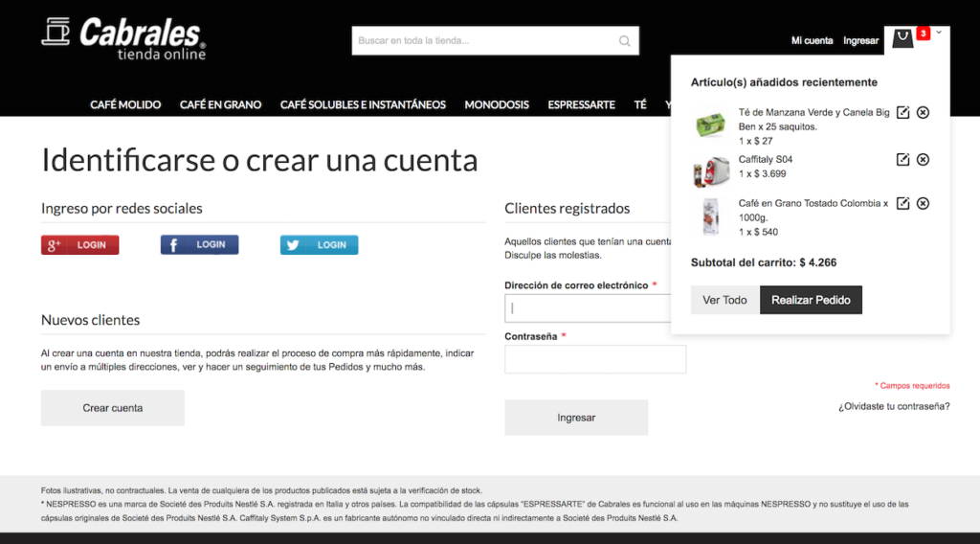Remove Té de Manzana Verde from cart

pos(923,113)
